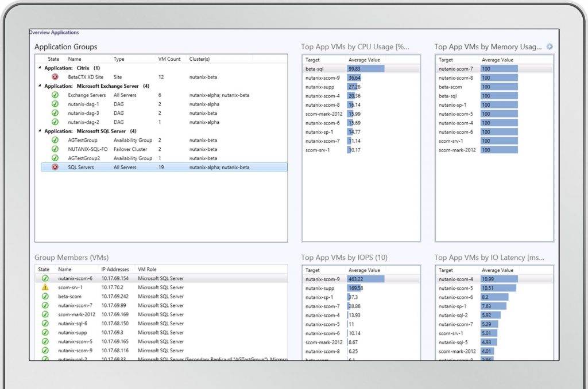Screen dimensions: 588x389
Task: Click the green check icon for nutanix-dag-2
Action: coord(55,122)
